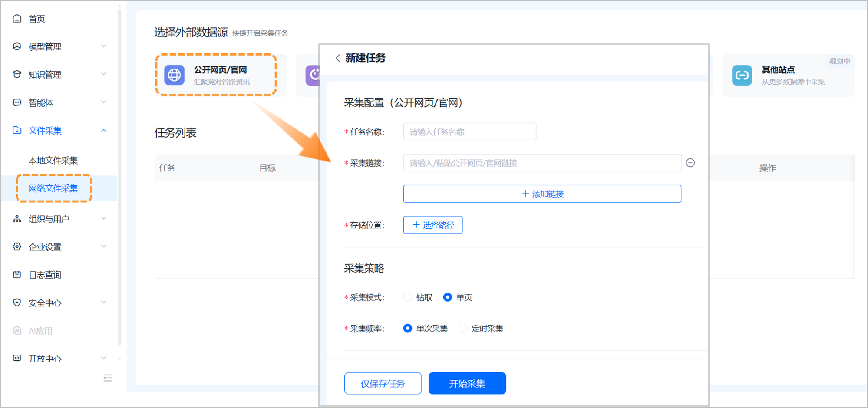Screen dimensions: 868x408
Task: Click the other sites link icon
Action: pos(742,75)
